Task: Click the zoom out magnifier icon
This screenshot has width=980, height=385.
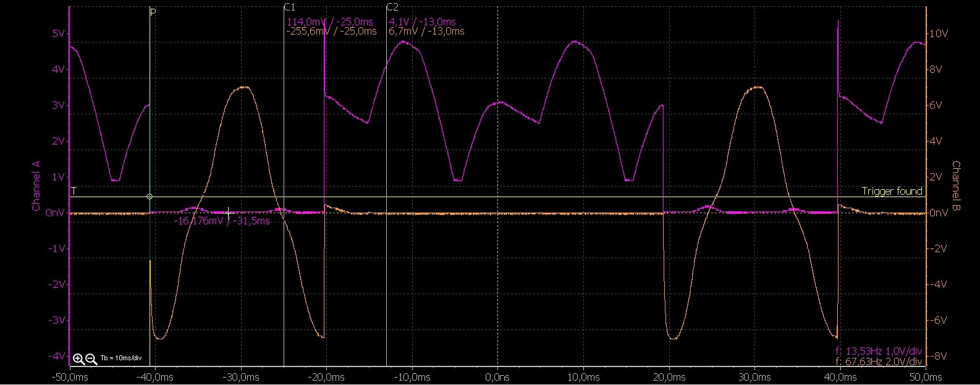Action: pyautogui.click(x=91, y=359)
